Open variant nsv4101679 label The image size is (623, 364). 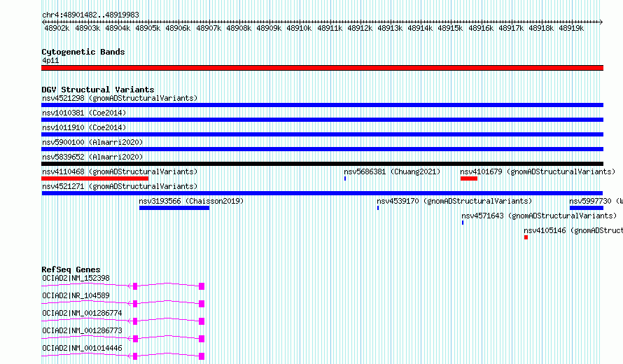coord(538,171)
